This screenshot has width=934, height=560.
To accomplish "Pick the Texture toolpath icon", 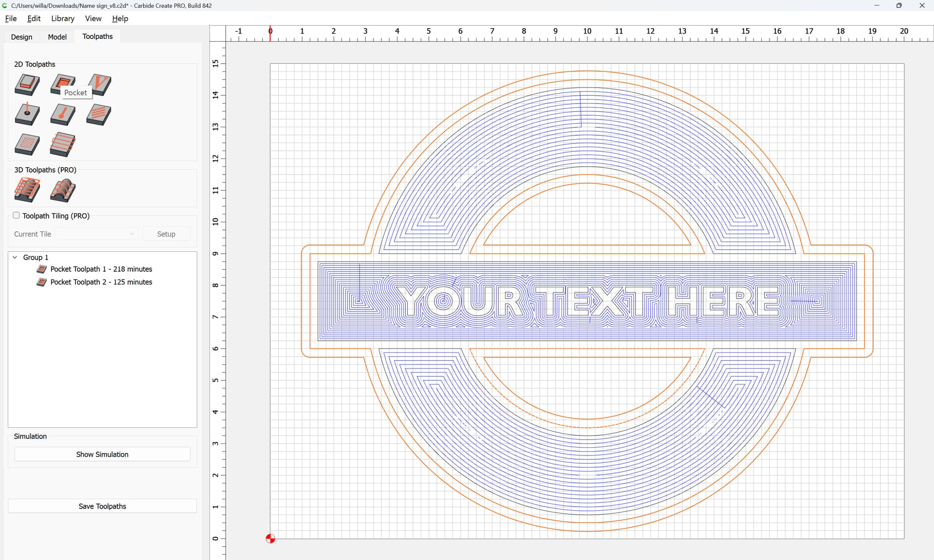I will coord(99,115).
